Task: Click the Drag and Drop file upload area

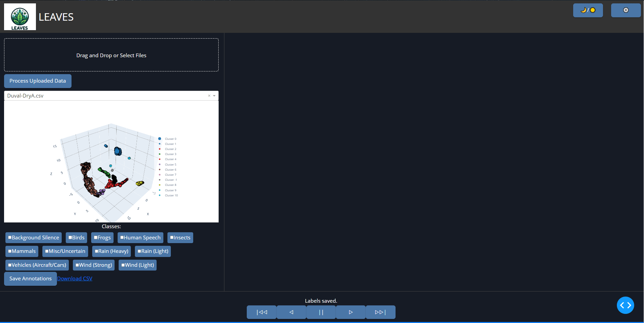Action: click(x=111, y=55)
